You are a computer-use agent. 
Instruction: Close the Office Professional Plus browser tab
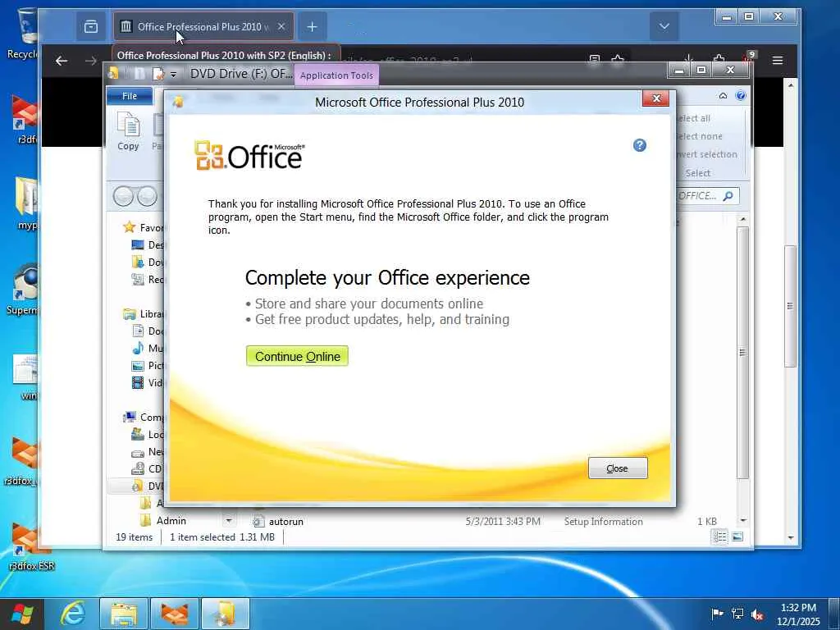pos(281,26)
